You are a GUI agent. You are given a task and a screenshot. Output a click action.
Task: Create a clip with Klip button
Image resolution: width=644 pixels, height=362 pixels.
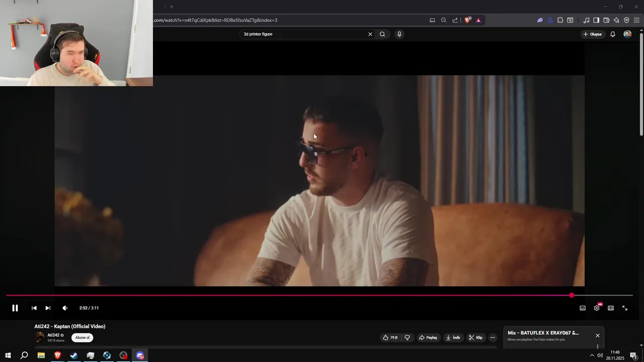point(475,337)
